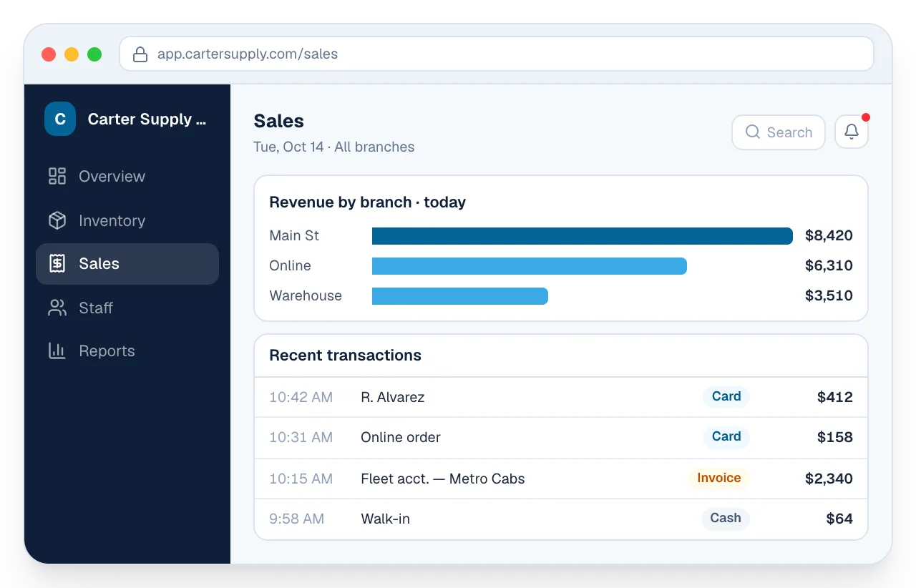Viewport: 916px width, 588px height.
Task: Click the red close window button
Action: (x=49, y=54)
